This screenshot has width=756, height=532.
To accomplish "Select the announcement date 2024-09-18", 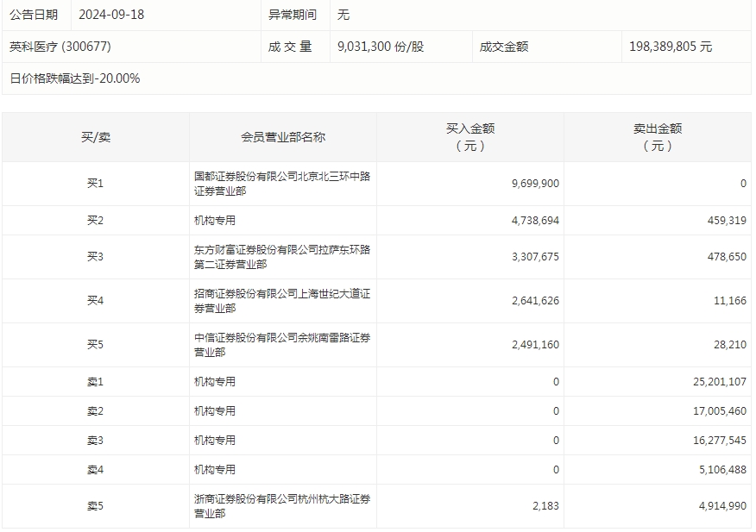I will [110, 15].
